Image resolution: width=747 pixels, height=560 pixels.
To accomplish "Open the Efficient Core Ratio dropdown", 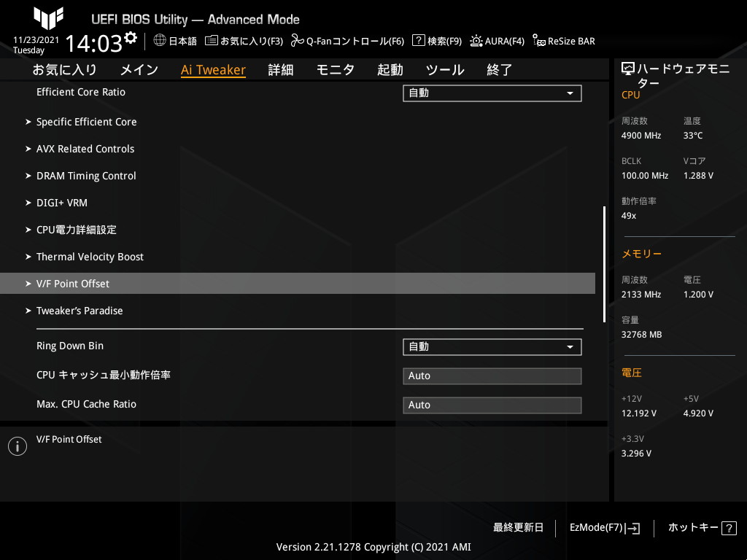I will click(x=492, y=93).
